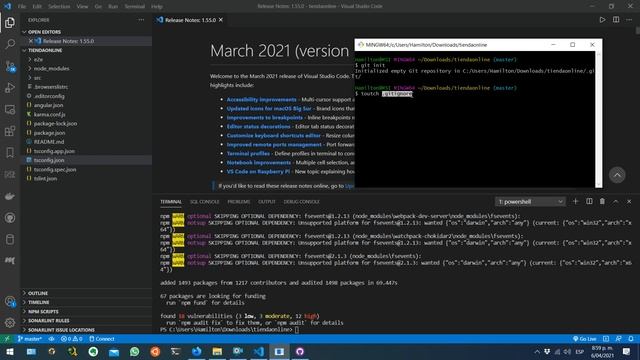The width and height of the screenshot is (640, 360).
Task: Open the terminal selector dropdown '1: powershell'
Action: pos(530,202)
